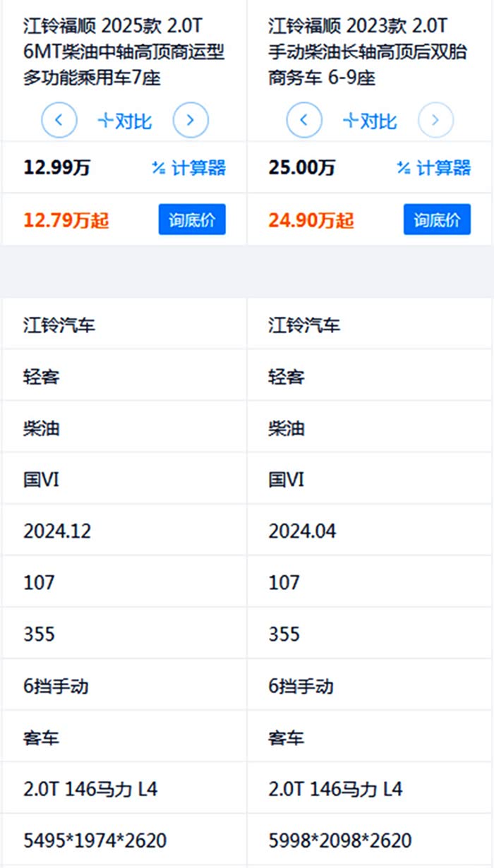Open 计算器 for 25.00万 car
This screenshot has width=494, height=868.
433,168
